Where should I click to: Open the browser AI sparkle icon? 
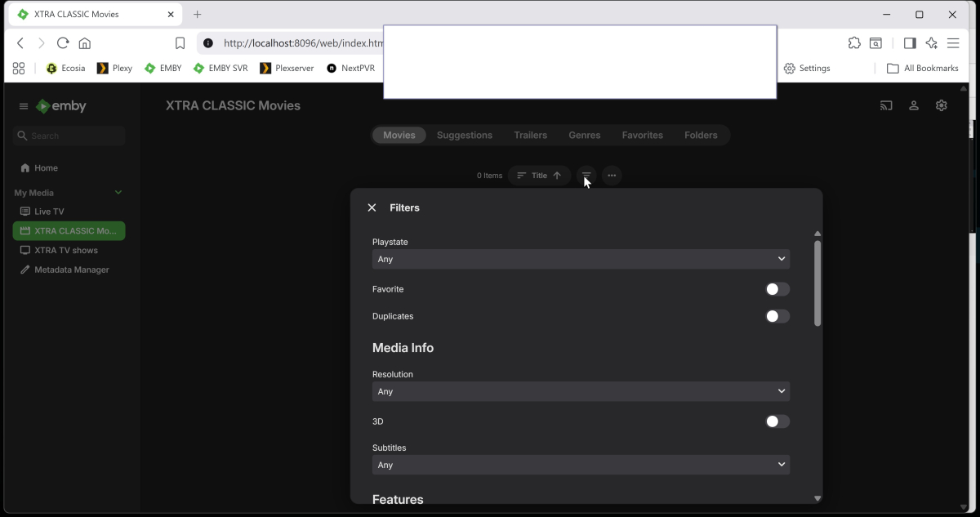[932, 43]
